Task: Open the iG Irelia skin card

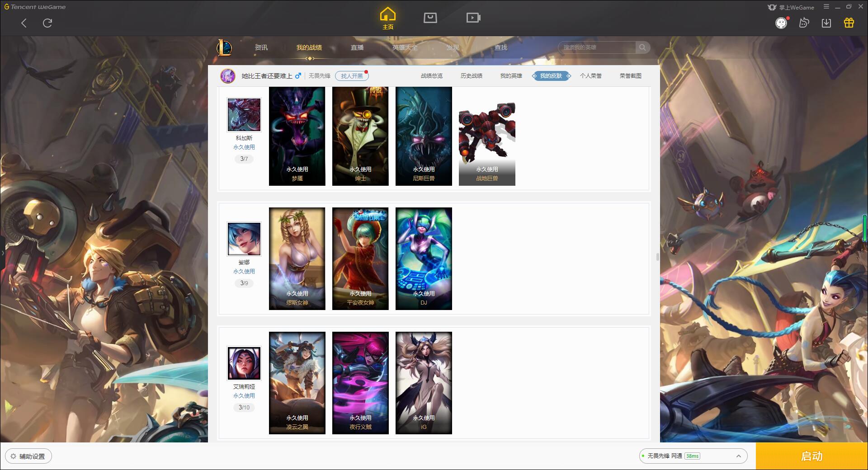Action: coord(424,383)
